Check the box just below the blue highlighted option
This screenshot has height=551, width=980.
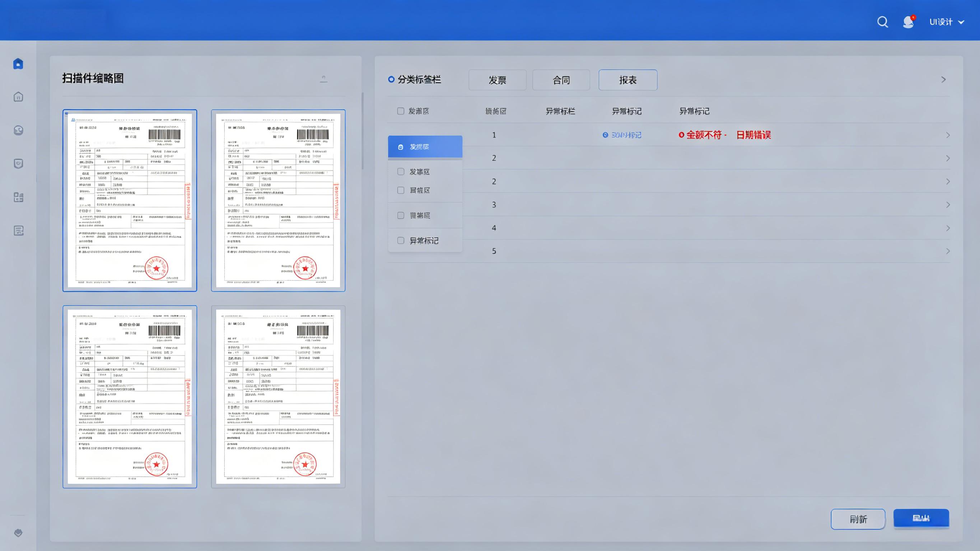(x=401, y=172)
